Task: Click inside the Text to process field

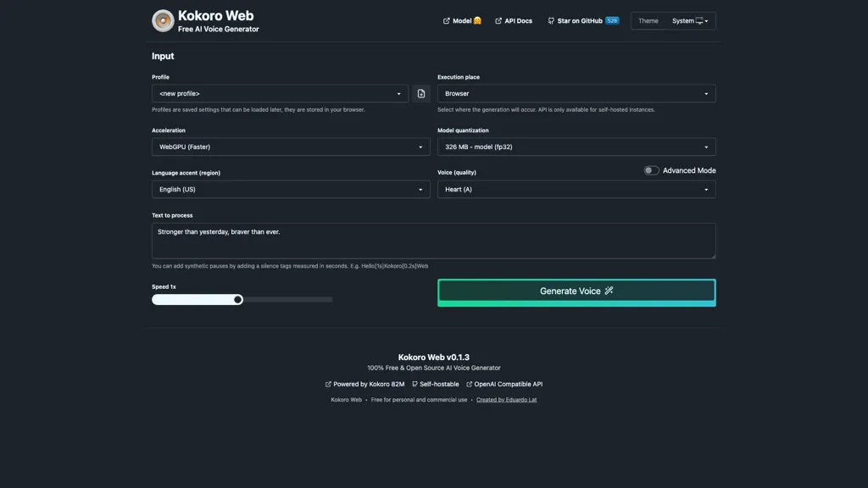Action: click(x=434, y=240)
